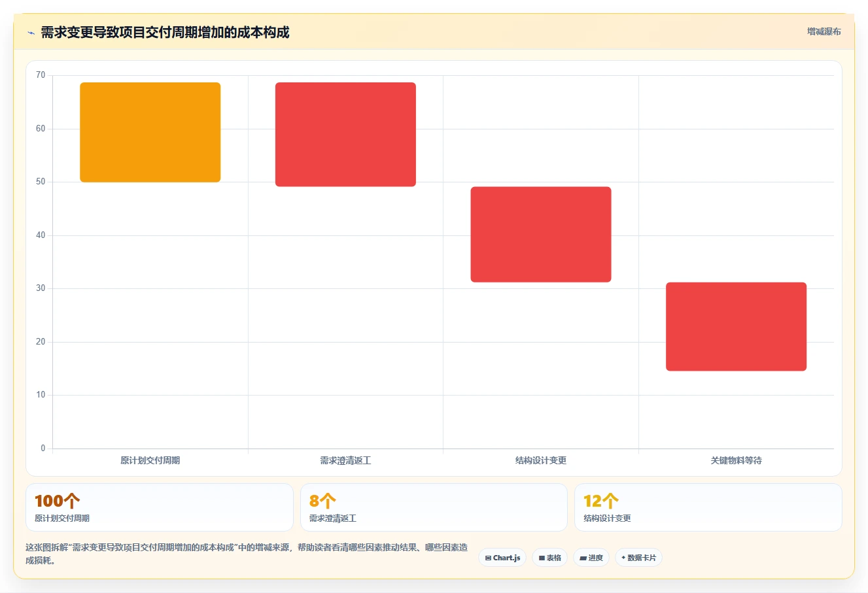Click the x-axis label 结构设计变更
The image size is (868, 593).
[541, 460]
